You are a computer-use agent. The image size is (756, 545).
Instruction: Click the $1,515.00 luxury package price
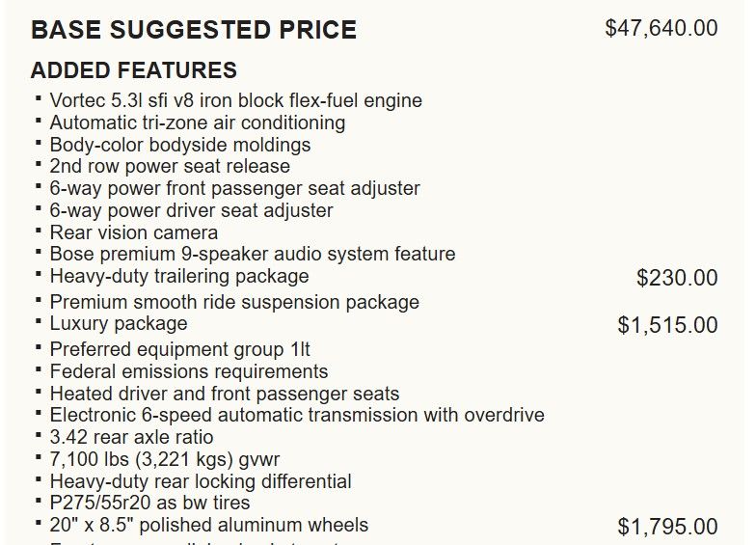[667, 325]
